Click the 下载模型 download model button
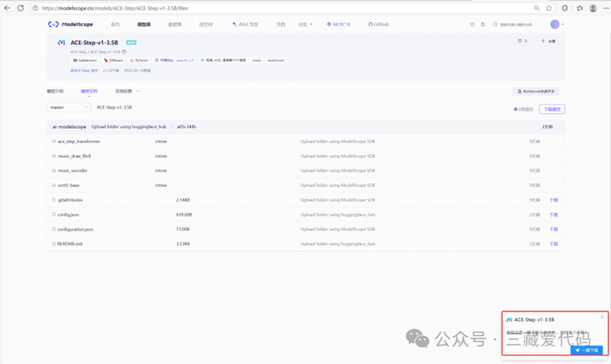 pyautogui.click(x=552, y=109)
